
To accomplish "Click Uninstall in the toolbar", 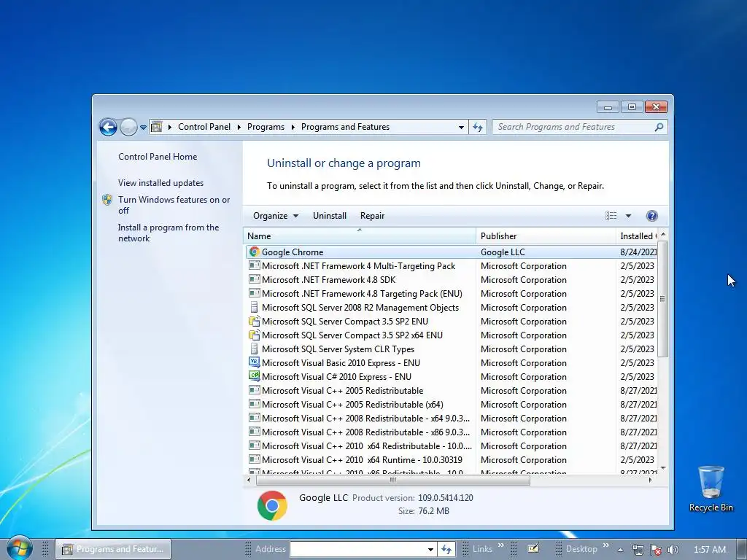I will point(330,216).
